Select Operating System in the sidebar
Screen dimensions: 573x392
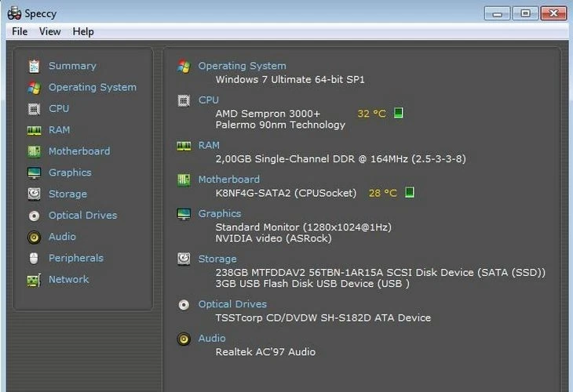coord(93,88)
